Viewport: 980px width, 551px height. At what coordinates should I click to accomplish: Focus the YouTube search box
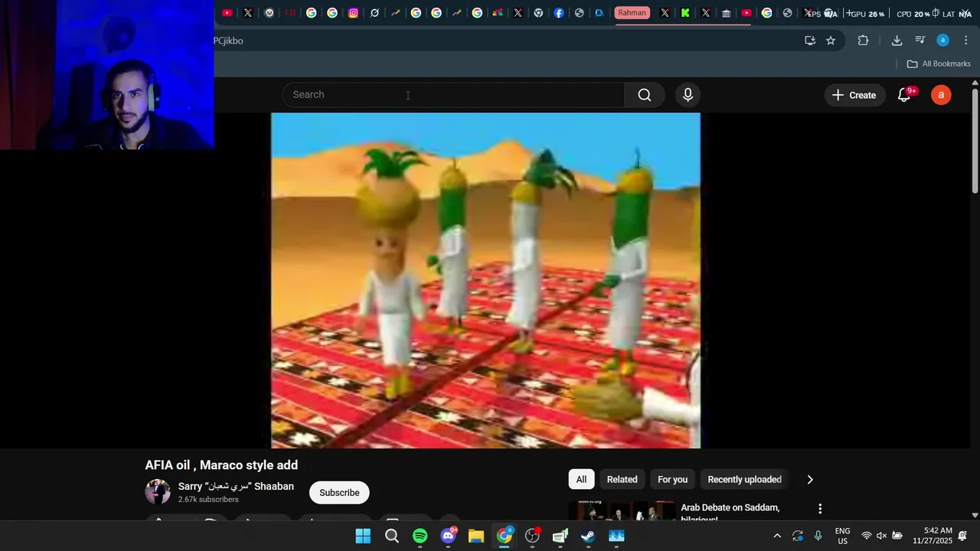[x=454, y=95]
